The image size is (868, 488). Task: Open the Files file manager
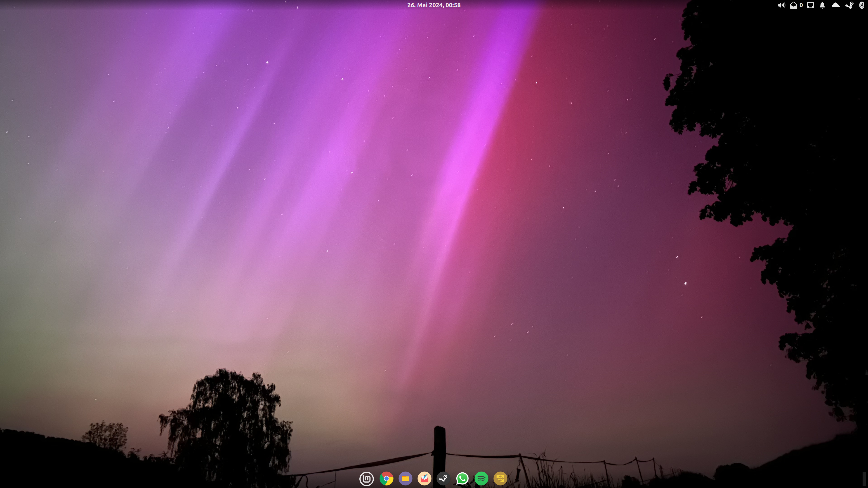click(x=406, y=479)
